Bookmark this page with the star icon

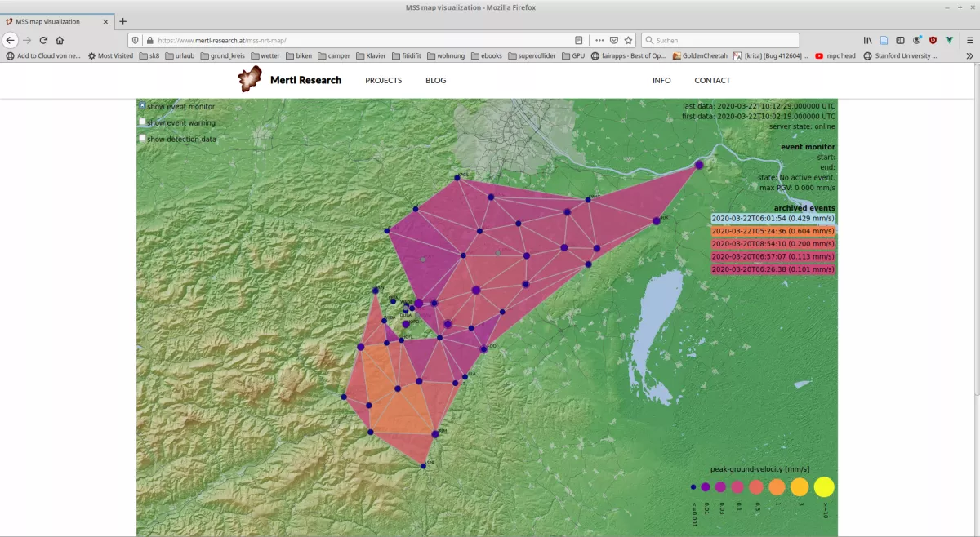click(x=628, y=40)
